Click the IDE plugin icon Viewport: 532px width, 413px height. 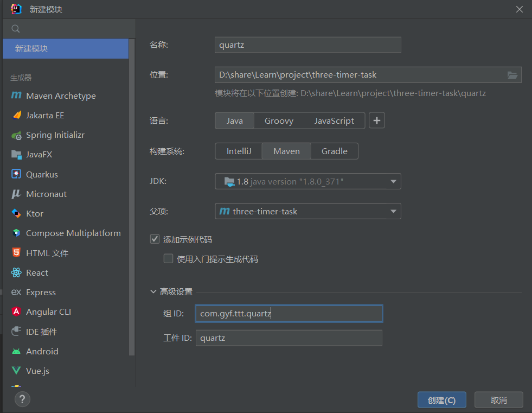16,331
